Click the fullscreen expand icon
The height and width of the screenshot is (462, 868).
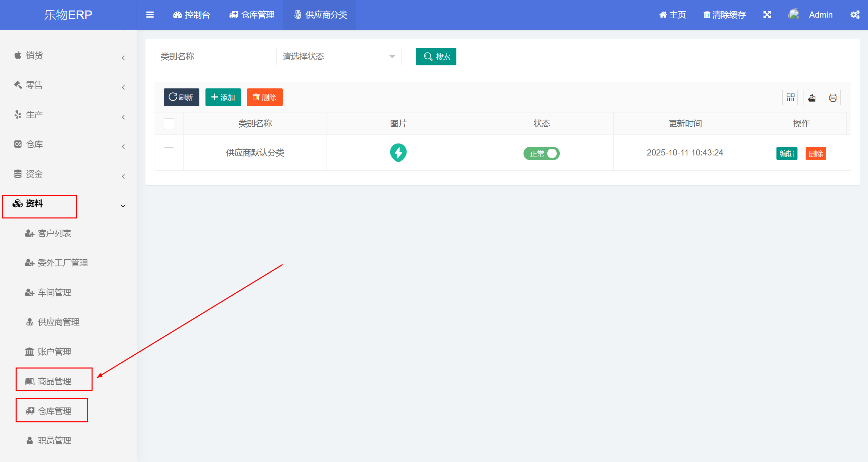767,15
